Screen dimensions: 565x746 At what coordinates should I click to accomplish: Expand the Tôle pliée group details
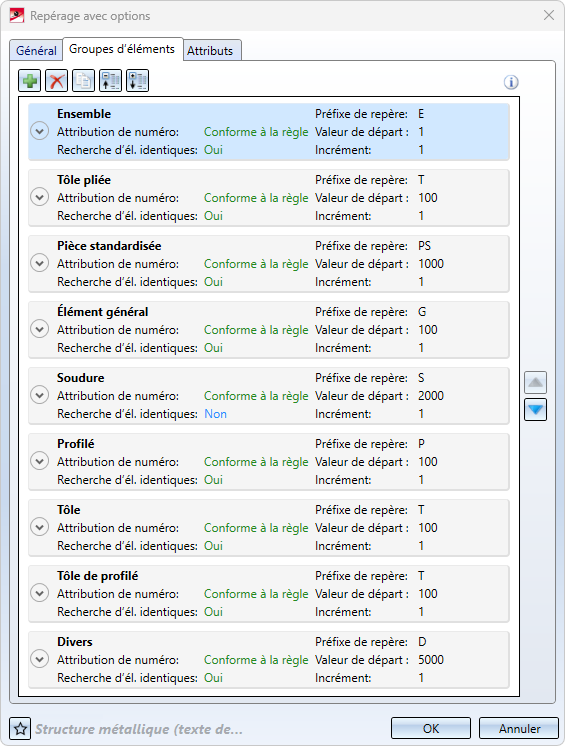(39, 197)
